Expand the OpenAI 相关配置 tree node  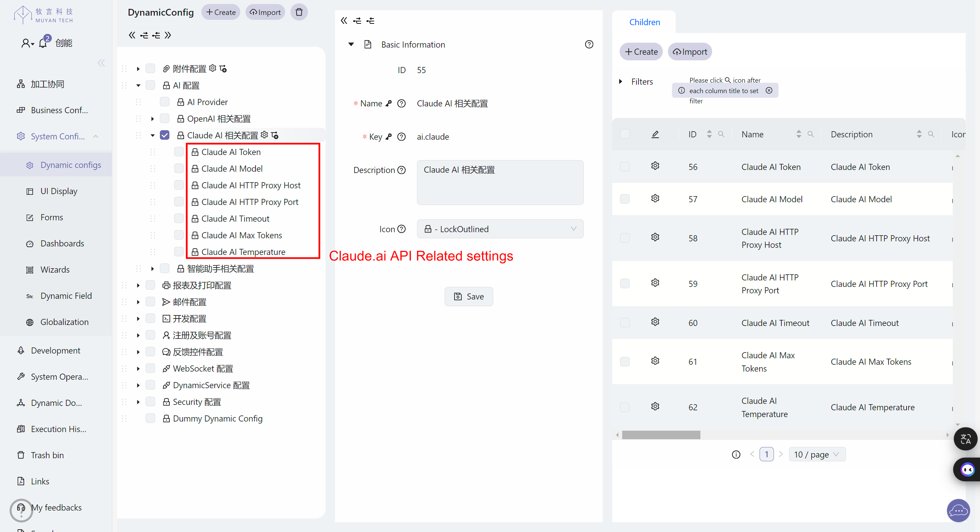(x=152, y=119)
